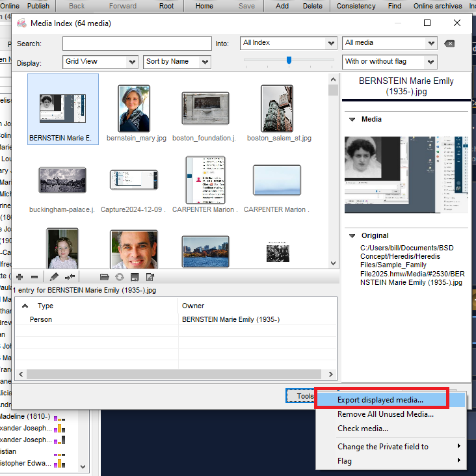Click the add media plus icon

click(20, 277)
